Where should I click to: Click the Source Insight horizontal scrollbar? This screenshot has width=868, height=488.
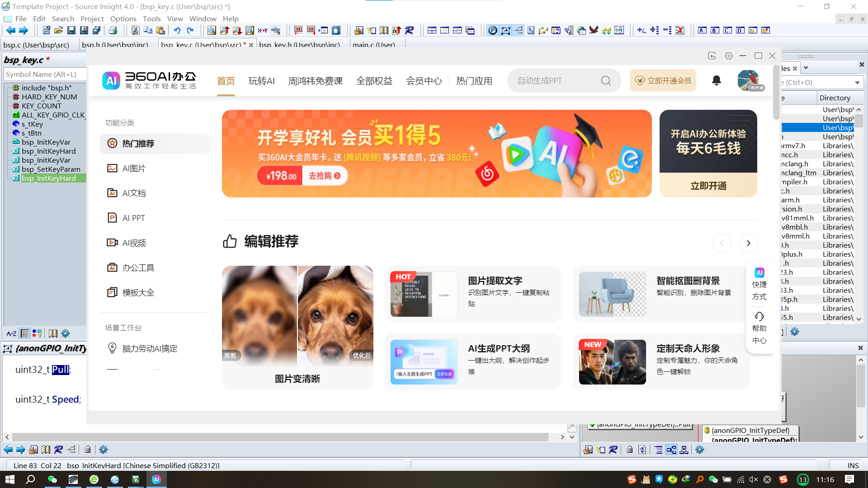pyautogui.click(x=280, y=437)
